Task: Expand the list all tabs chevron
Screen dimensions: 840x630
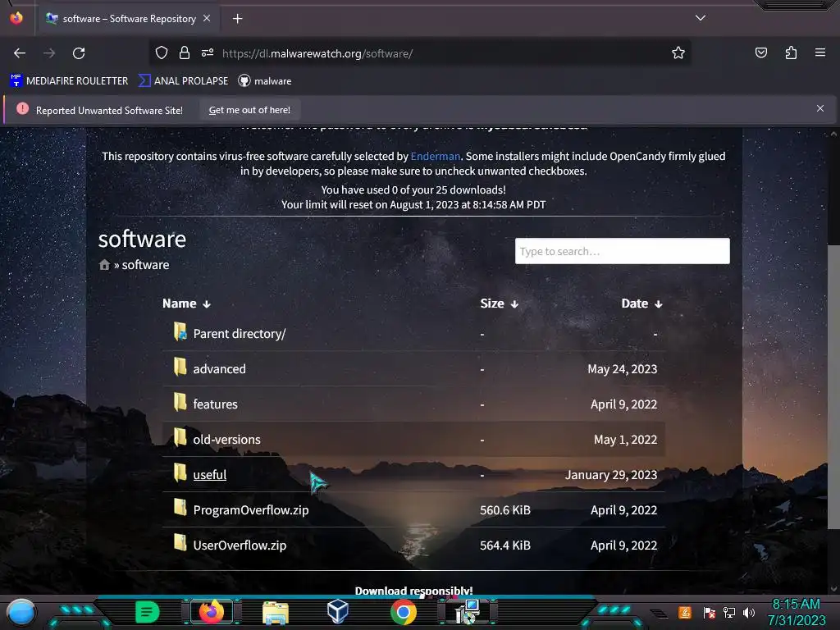Action: click(700, 18)
